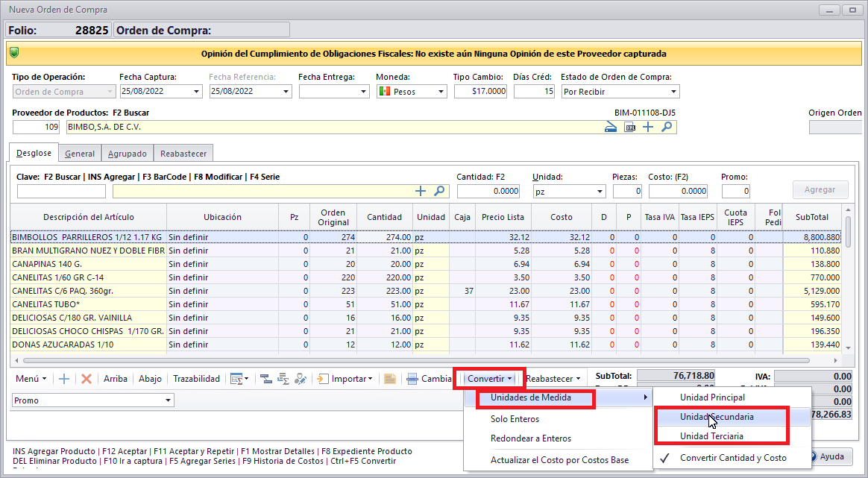
Task: Choose Redondear a Enteros menu option
Action: (530, 438)
